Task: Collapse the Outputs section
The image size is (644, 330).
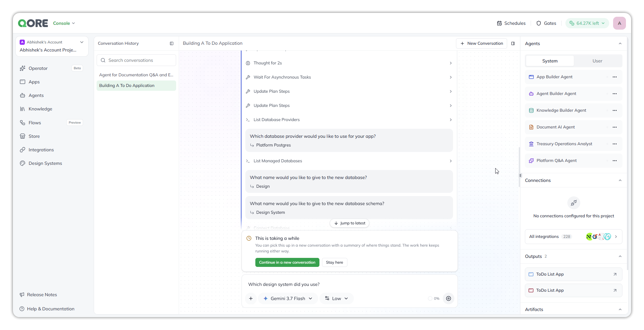Action: (x=620, y=256)
